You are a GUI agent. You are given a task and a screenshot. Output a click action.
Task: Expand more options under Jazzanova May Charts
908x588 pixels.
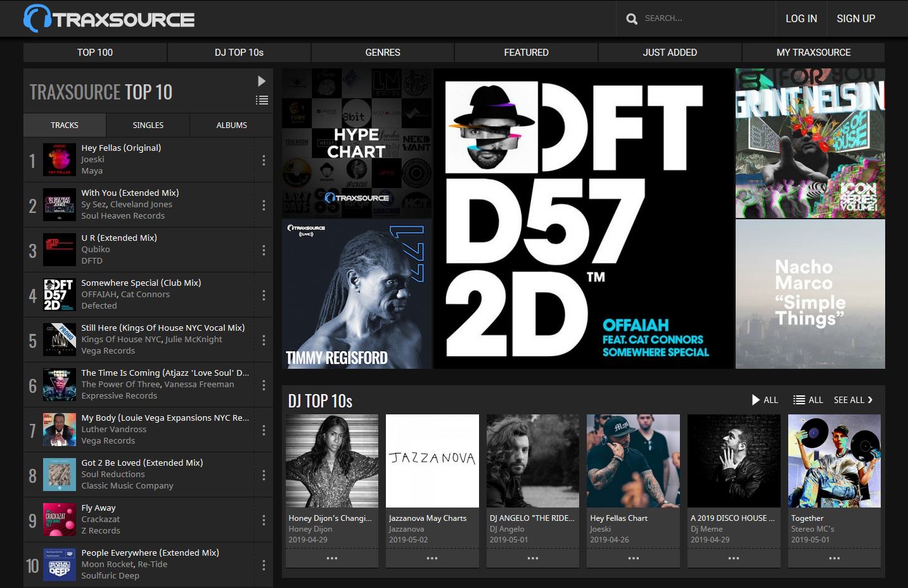432,558
